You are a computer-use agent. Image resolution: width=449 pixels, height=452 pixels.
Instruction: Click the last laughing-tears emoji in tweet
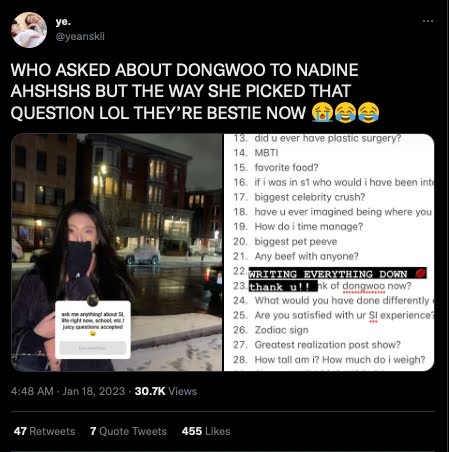pos(368,113)
